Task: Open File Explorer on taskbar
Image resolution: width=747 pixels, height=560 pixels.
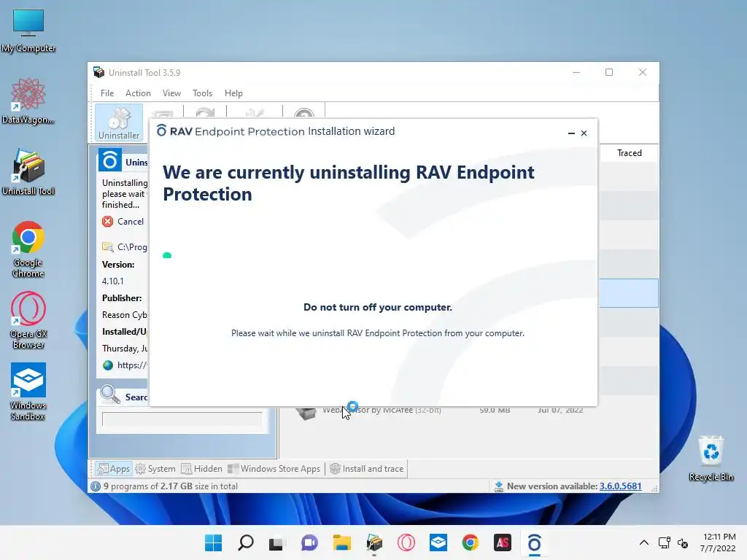Action: (x=341, y=542)
